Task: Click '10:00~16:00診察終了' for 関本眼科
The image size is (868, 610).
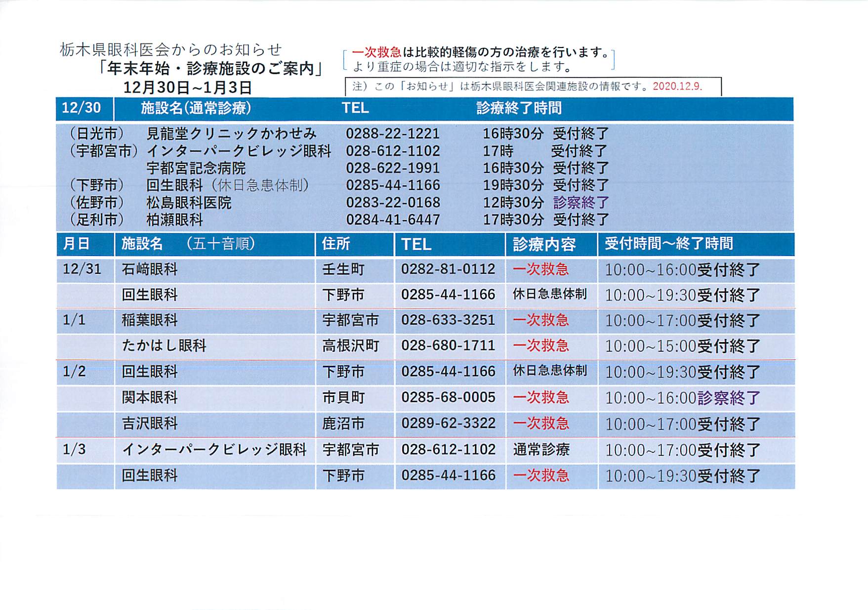Action: [683, 398]
